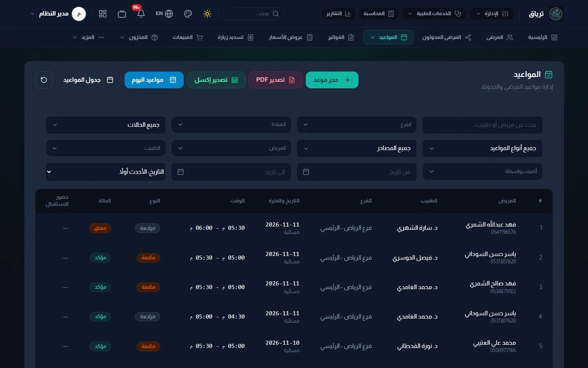The height and width of the screenshot is (368, 588).
Task: Open the color theme palette icon
Action: tap(188, 14)
